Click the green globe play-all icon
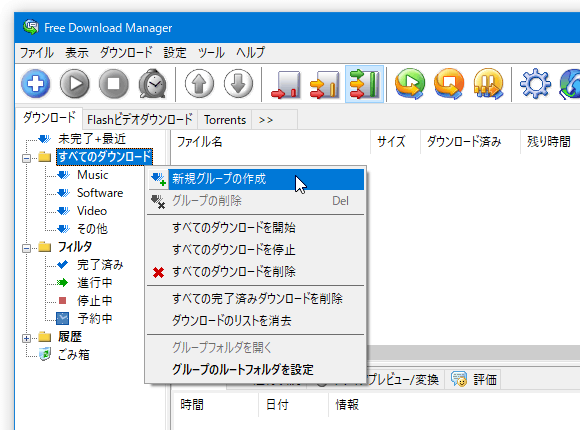Viewport: 580px width, 430px height. [410, 84]
